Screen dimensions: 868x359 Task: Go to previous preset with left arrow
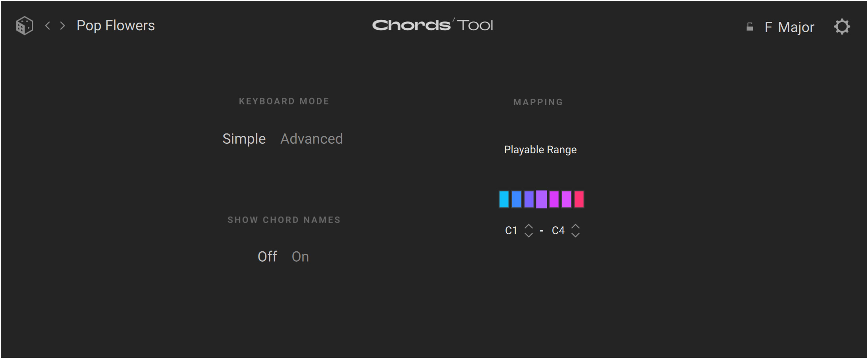(x=48, y=26)
